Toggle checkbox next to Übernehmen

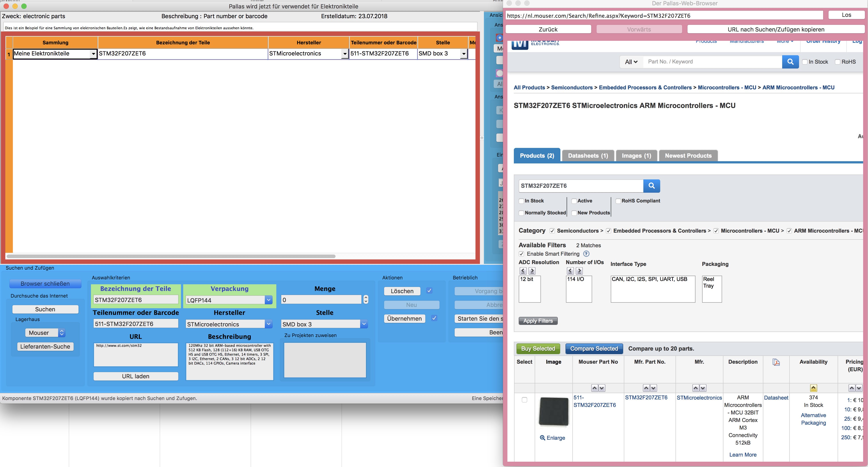(434, 318)
